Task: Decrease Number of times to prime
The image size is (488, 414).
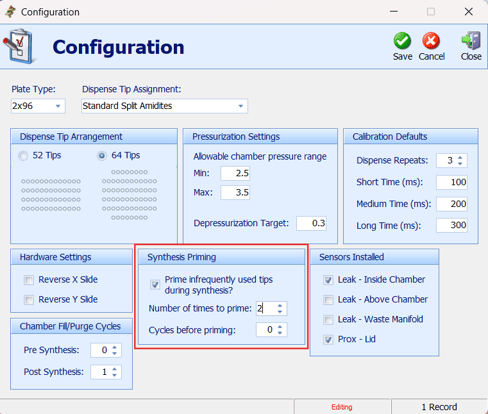Action: (280, 312)
